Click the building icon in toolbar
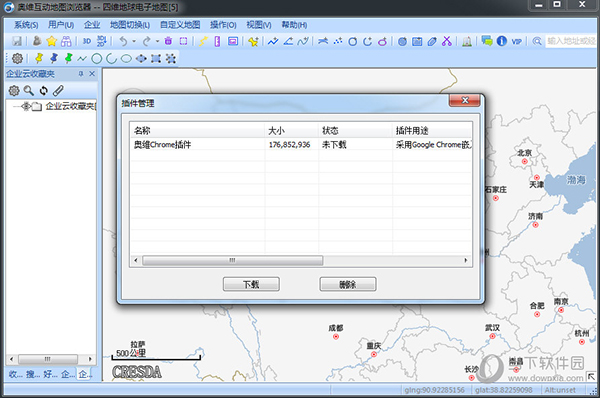Image resolution: width=600 pixels, height=398 pixels. point(467,41)
